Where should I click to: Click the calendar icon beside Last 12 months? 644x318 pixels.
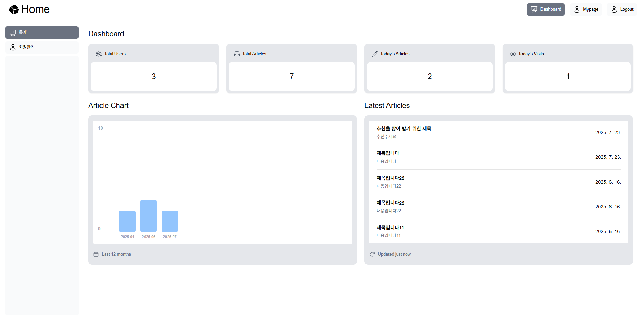[x=96, y=254]
